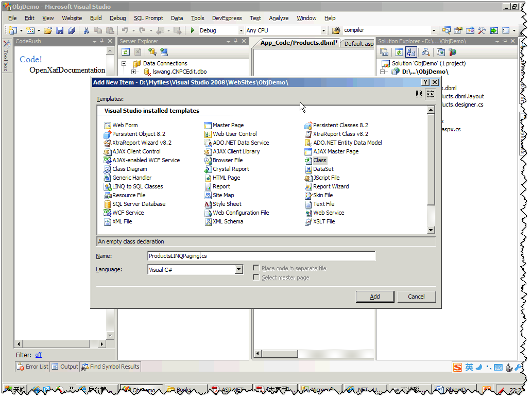Pick the ADO.NET Data Service template
The height and width of the screenshot is (400, 532).
click(237, 143)
